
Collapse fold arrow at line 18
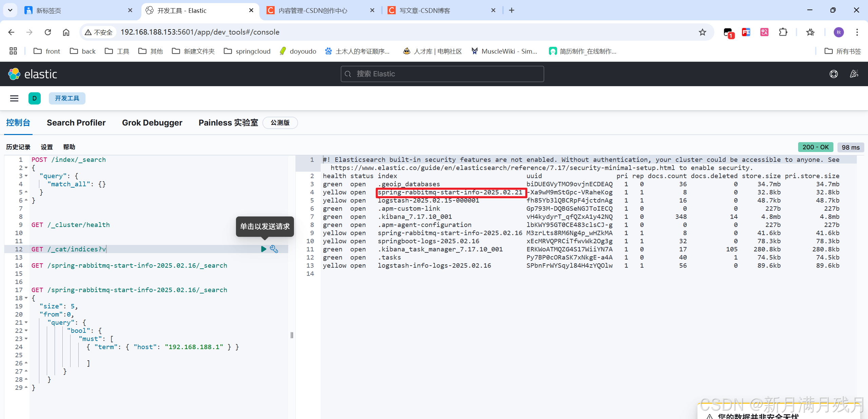coord(26,298)
